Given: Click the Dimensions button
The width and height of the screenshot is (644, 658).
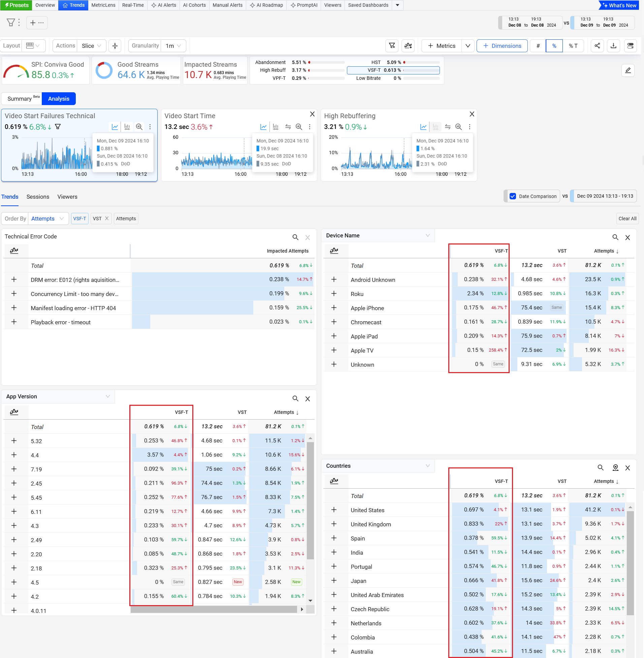Looking at the screenshot, I should 502,46.
